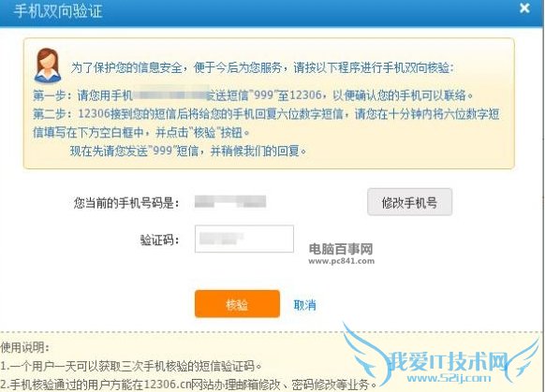This screenshot has width=545, height=392.
Task: Click the 您当前的手机号码是 label
Action: (126, 203)
